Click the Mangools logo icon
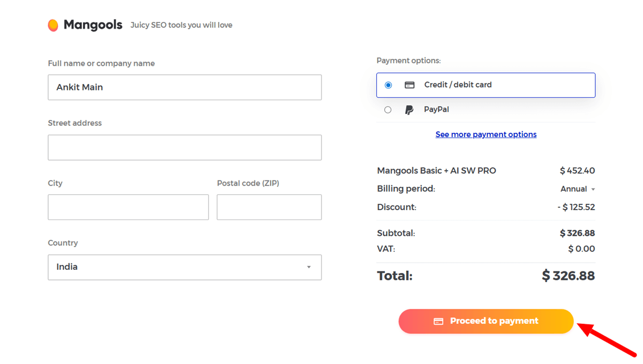The image size is (643, 364). pyautogui.click(x=53, y=25)
